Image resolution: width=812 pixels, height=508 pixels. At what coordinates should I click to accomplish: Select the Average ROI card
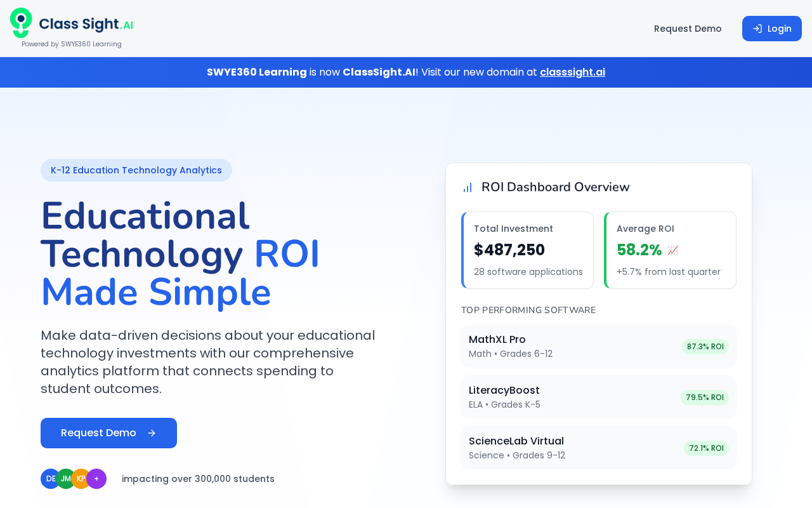pos(670,250)
